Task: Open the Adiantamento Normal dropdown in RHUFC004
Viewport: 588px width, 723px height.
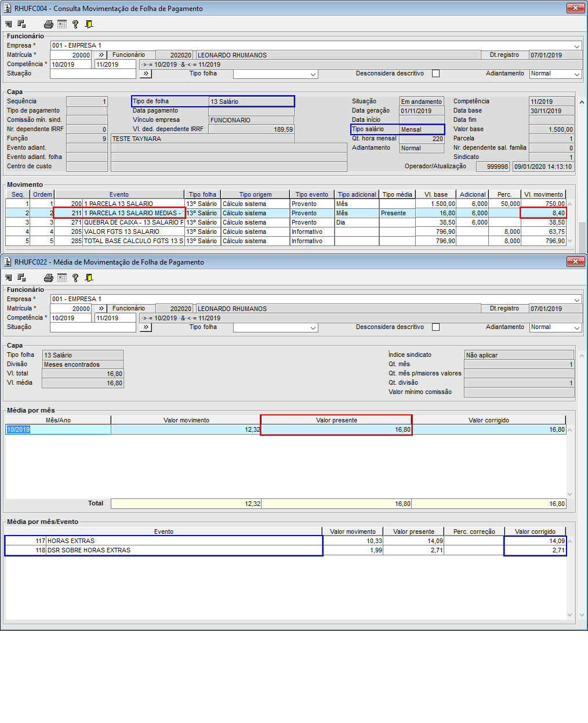Action: point(577,74)
